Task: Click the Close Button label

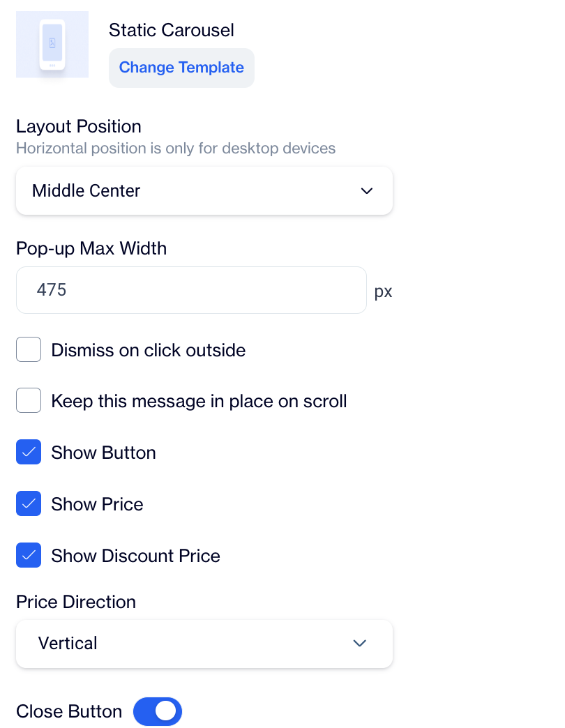Action: point(69,711)
